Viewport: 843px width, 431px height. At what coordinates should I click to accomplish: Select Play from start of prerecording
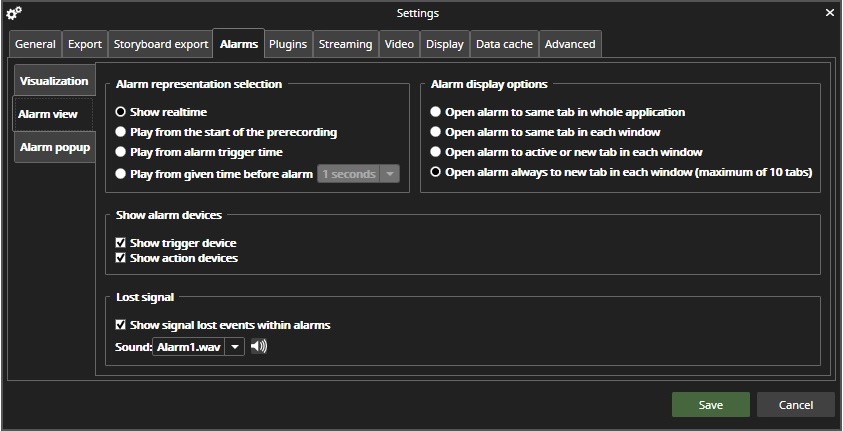click(121, 132)
